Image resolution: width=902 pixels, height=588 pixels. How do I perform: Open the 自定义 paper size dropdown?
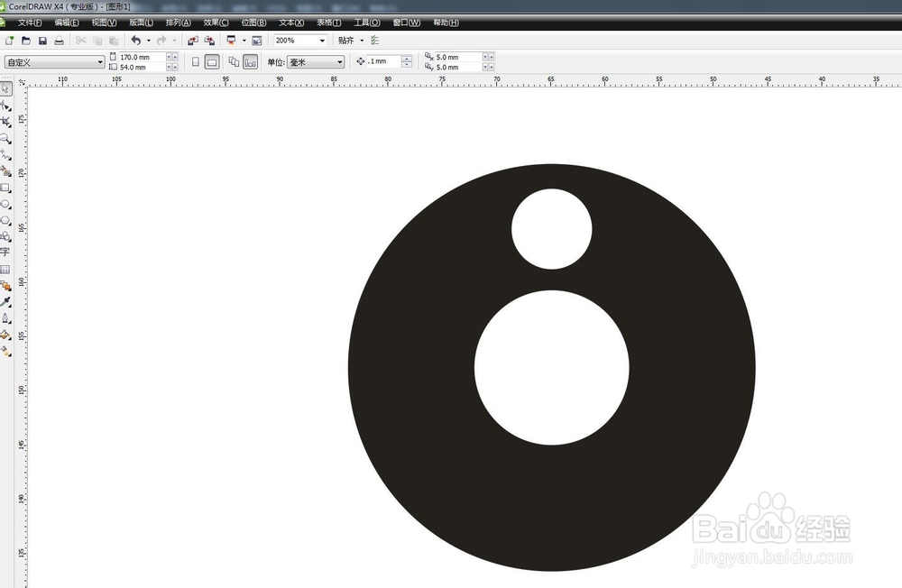coord(100,61)
